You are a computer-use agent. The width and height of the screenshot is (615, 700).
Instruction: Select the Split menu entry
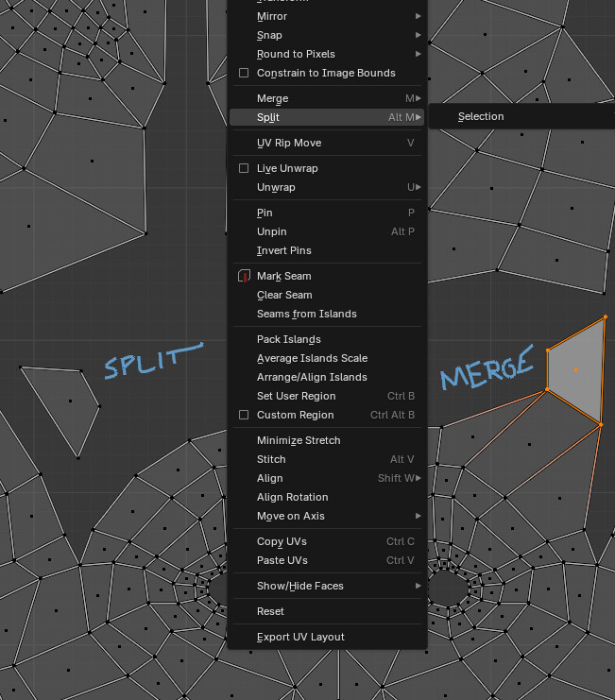coord(327,117)
